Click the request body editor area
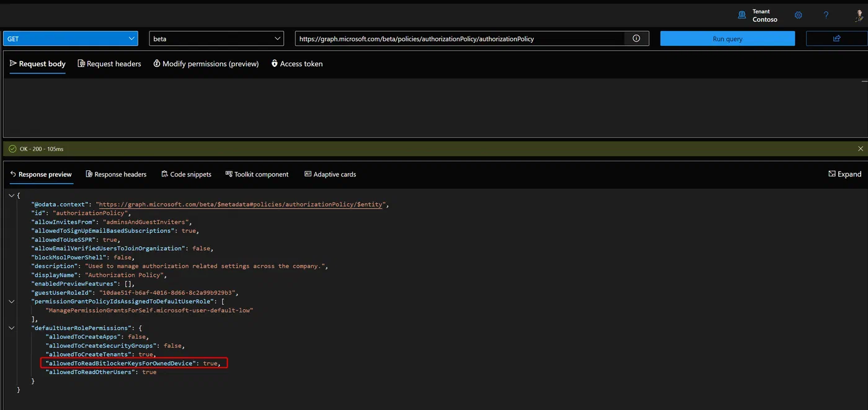The height and width of the screenshot is (410, 868). [434, 107]
